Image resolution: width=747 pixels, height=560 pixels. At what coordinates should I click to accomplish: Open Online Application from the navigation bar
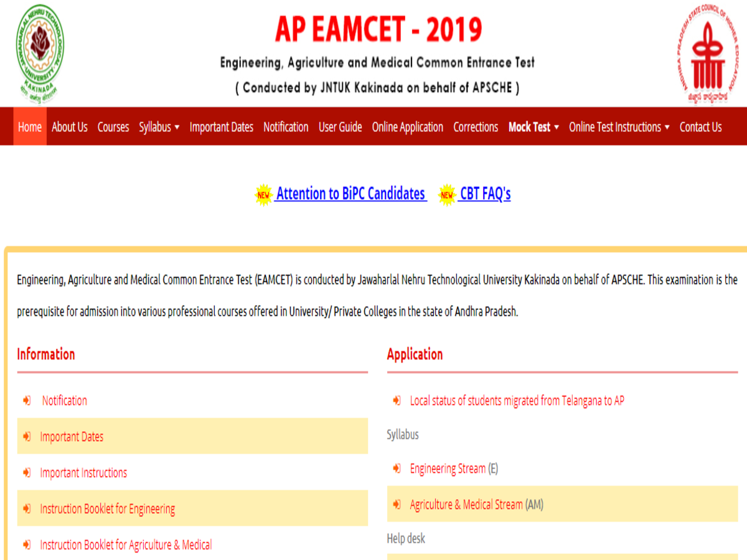408,127
